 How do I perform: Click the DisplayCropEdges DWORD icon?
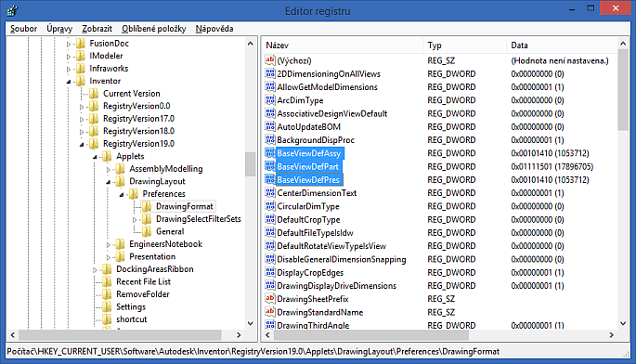[x=270, y=272]
